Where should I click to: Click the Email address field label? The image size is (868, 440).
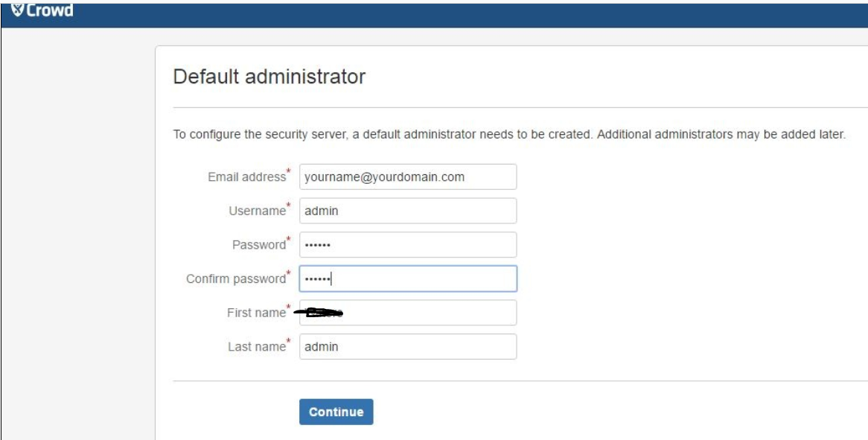(248, 177)
